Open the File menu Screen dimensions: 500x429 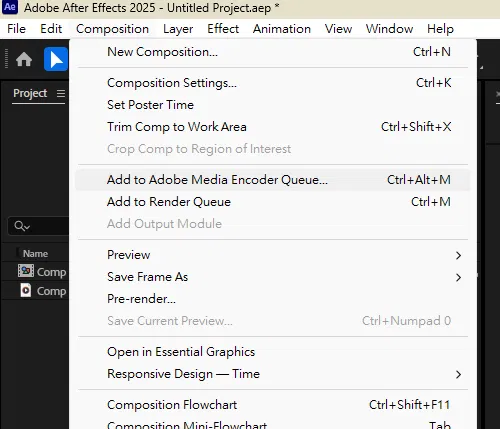tap(16, 29)
